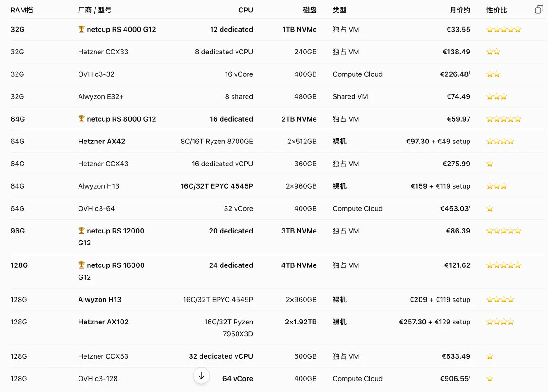Click the trophy icon beside netcup RS 8000 G12
The image size is (548, 392).
point(82,119)
